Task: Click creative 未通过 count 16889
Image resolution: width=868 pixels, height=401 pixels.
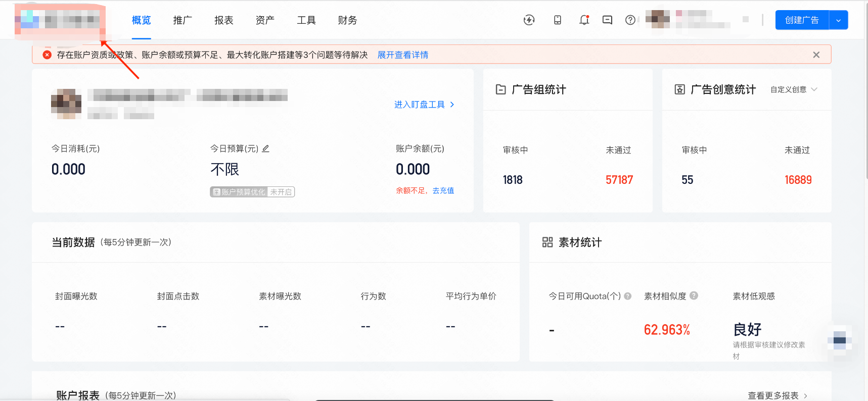Action: (798, 180)
